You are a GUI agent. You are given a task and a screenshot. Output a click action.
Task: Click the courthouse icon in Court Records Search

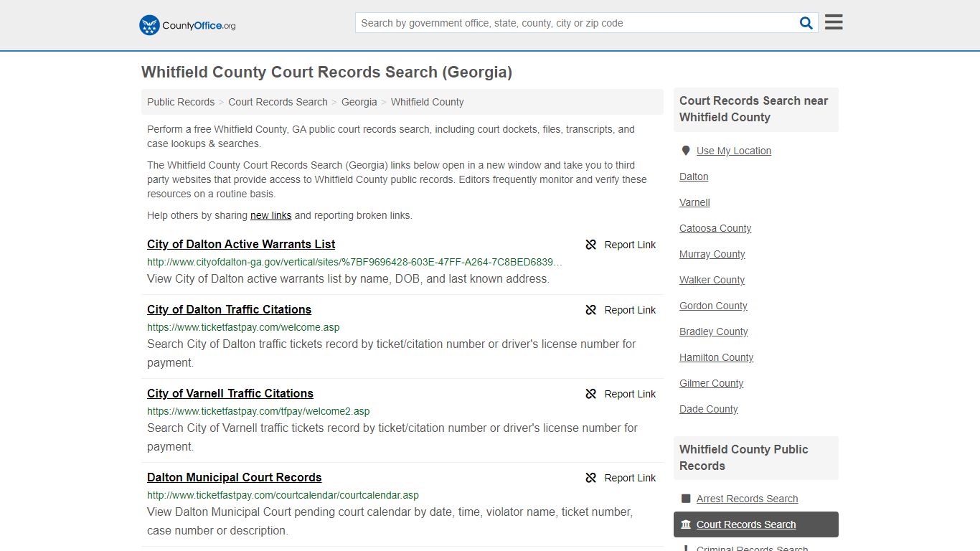click(686, 524)
